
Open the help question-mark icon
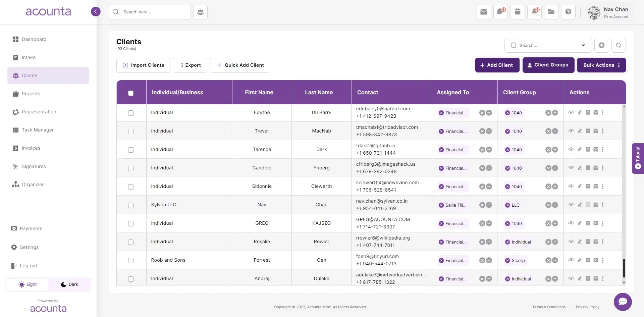568,12
